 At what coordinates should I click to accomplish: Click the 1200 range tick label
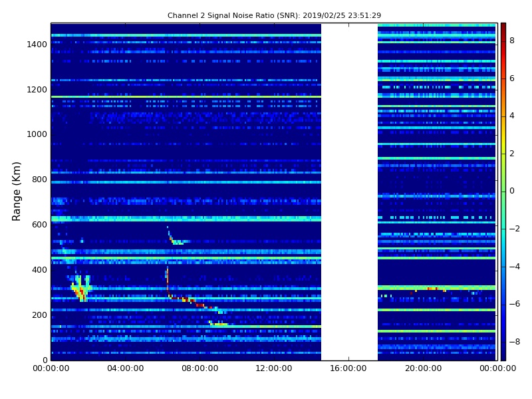pos(37,90)
